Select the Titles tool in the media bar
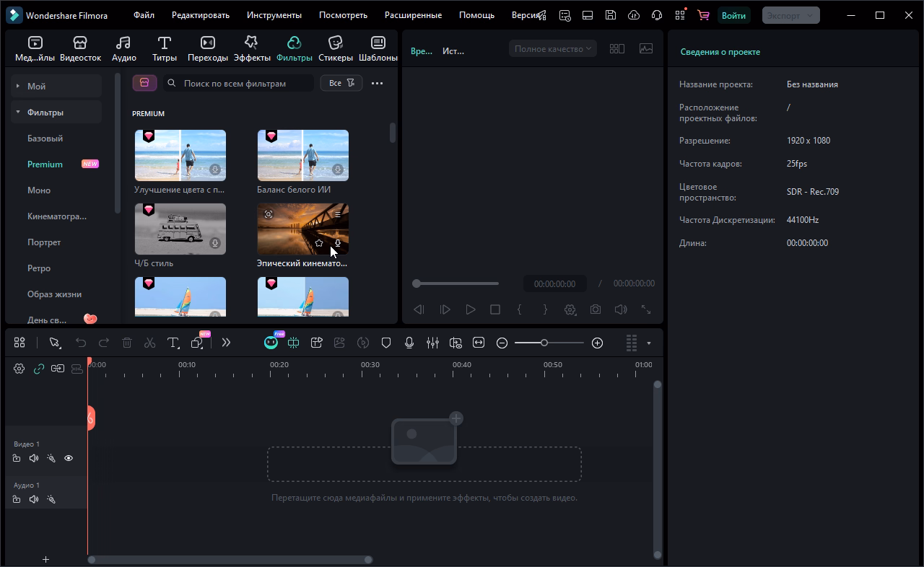The height and width of the screenshot is (567, 924). (x=164, y=48)
